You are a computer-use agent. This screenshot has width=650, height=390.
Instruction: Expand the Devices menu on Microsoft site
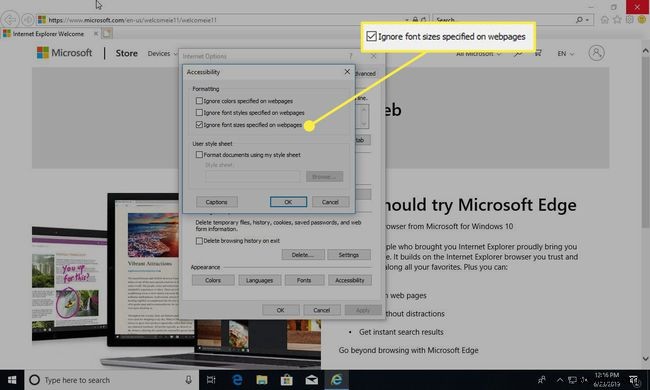coord(162,53)
